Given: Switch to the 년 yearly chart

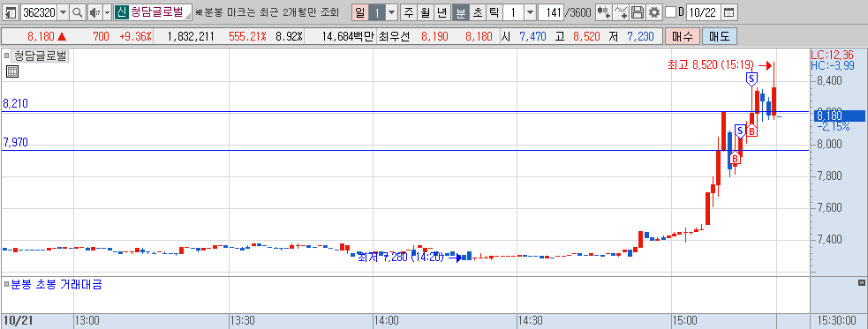Looking at the screenshot, I should coord(442,12).
